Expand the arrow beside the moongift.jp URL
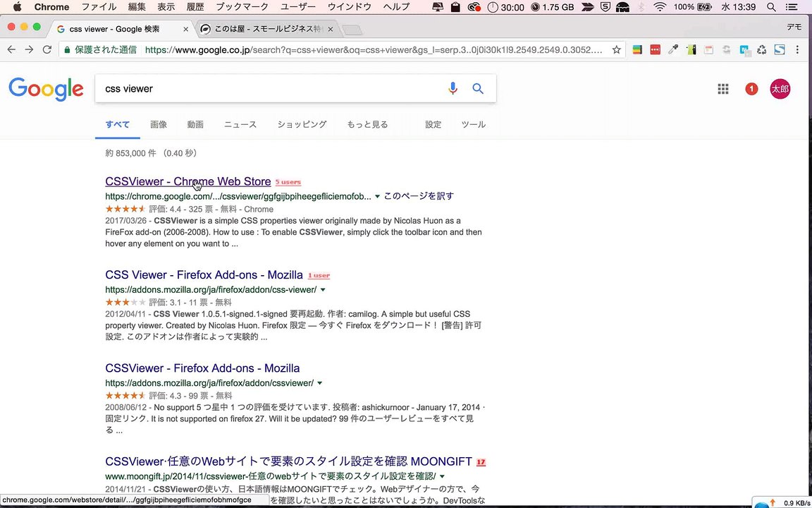Viewport: 812px width, 508px height. pyautogui.click(x=442, y=476)
